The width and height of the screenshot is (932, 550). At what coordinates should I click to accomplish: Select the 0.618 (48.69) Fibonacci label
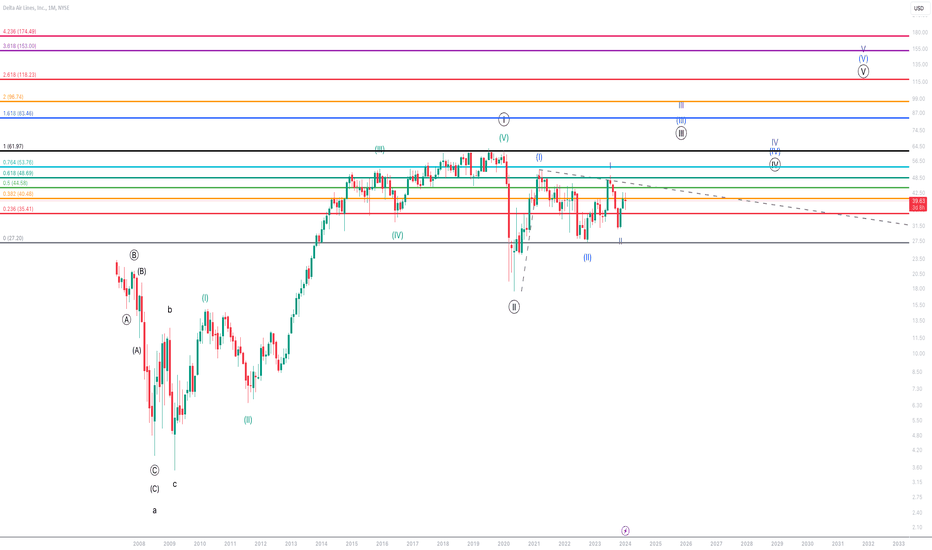point(18,173)
